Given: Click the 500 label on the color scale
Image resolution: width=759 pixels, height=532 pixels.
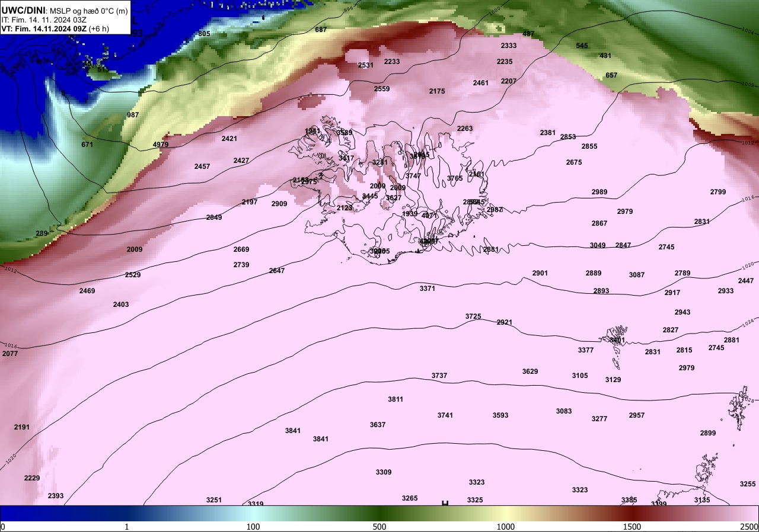Looking at the screenshot, I should 379,527.
